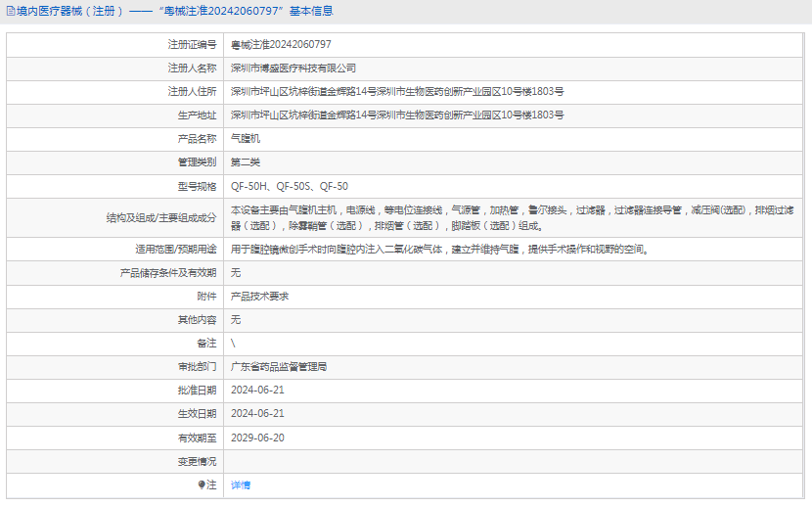
Task: Select 无 in the 其他内容 row
Action: 236,319
